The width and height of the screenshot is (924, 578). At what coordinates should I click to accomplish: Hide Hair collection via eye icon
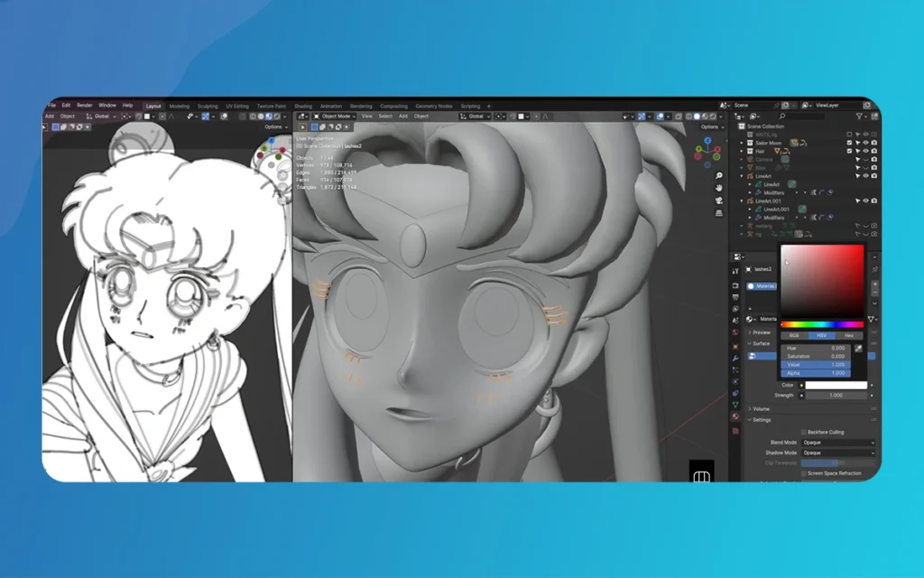click(865, 151)
